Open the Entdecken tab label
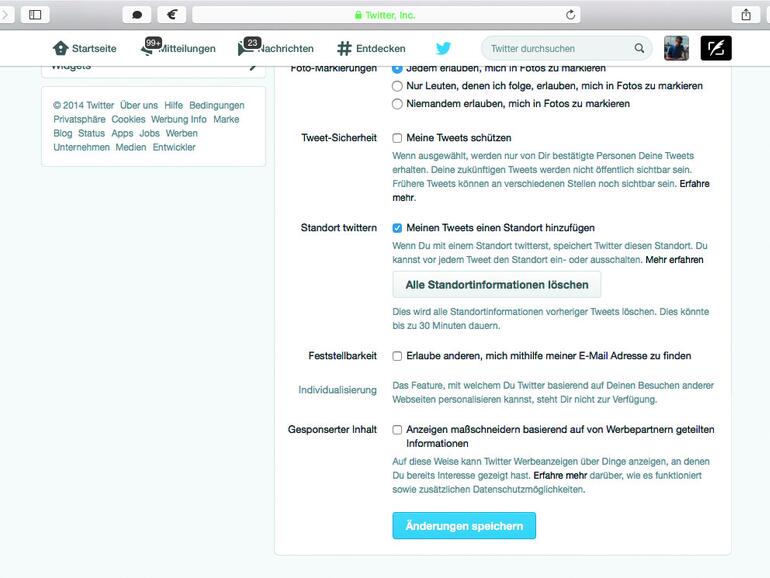Viewport: 770px width, 578px height. pyautogui.click(x=381, y=49)
